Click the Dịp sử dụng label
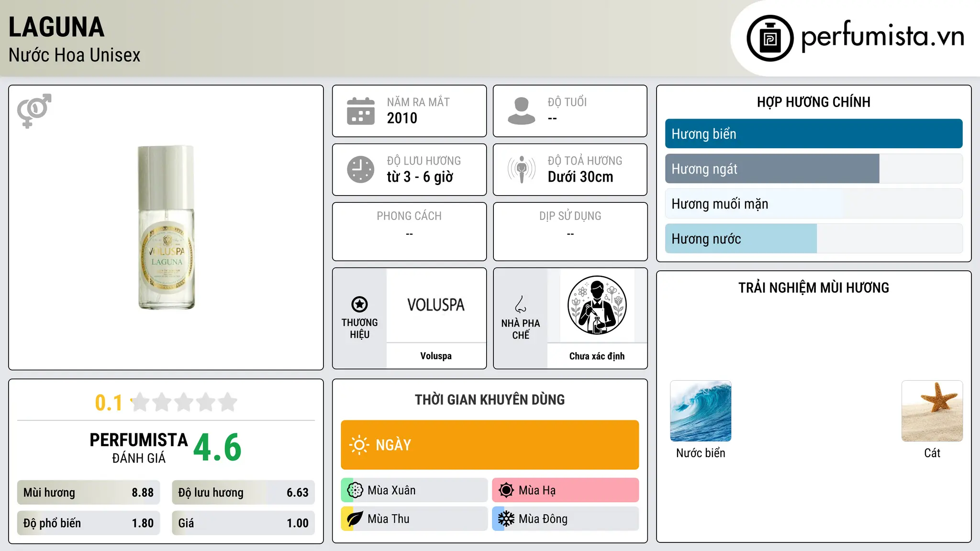The width and height of the screenshot is (980, 551). point(570,216)
